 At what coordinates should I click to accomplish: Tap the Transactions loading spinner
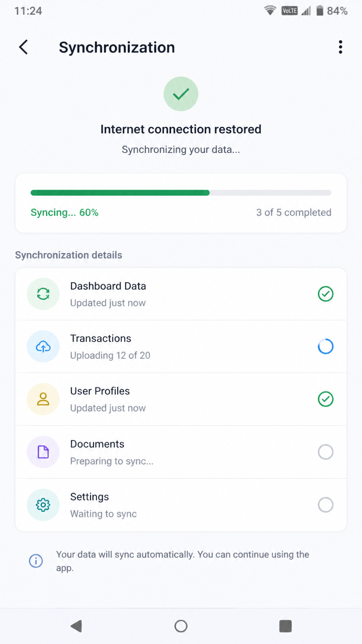coord(326,347)
